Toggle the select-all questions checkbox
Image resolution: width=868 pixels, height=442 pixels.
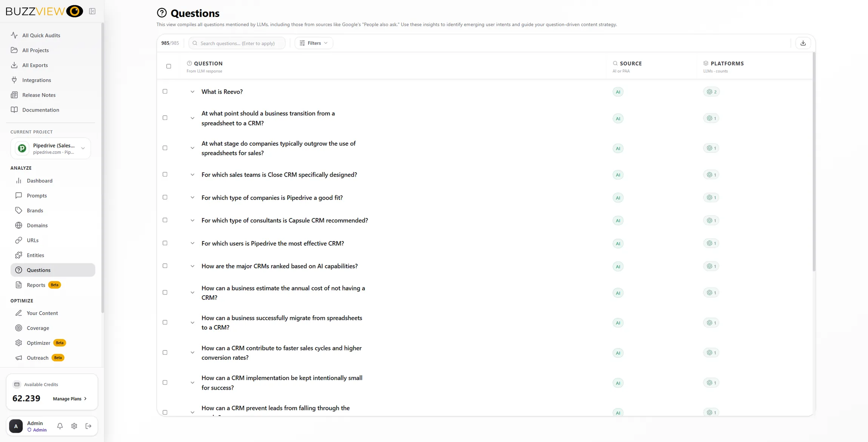click(169, 66)
